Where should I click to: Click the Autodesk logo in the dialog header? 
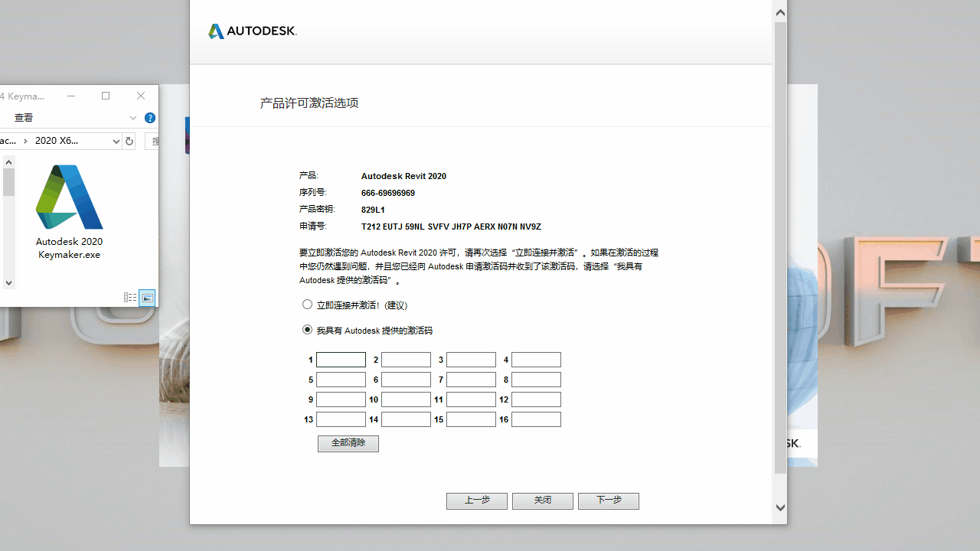[x=253, y=31]
